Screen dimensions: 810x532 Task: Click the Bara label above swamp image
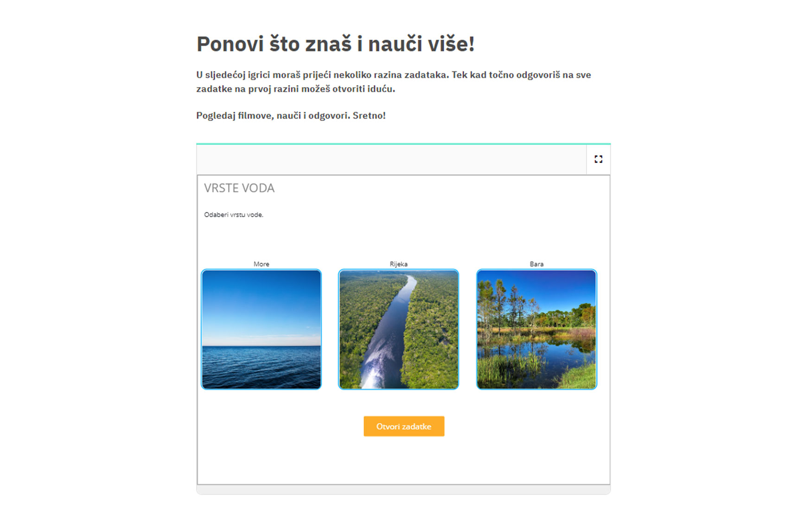536,264
